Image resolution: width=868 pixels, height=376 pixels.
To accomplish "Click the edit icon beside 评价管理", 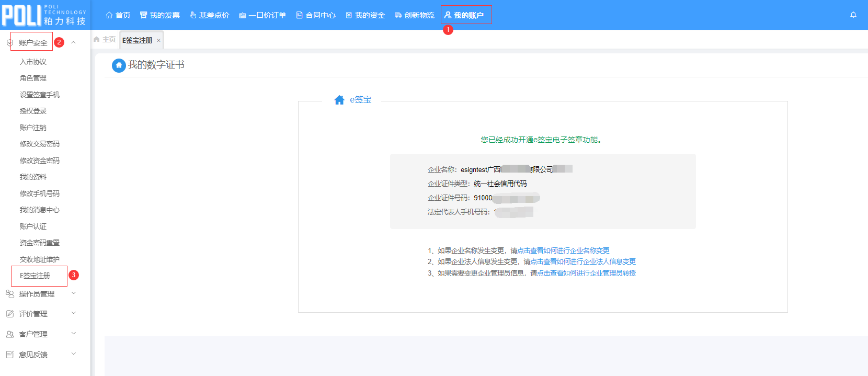I will click(10, 314).
